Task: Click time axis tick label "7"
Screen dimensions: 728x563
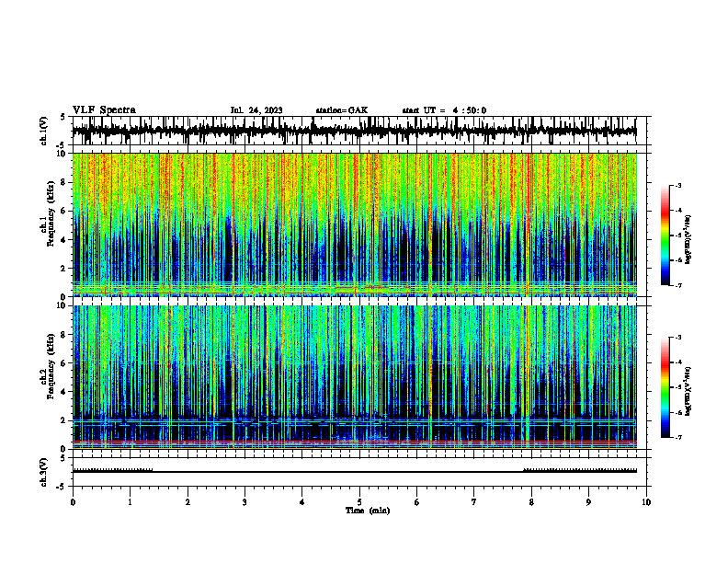Action: [474, 502]
